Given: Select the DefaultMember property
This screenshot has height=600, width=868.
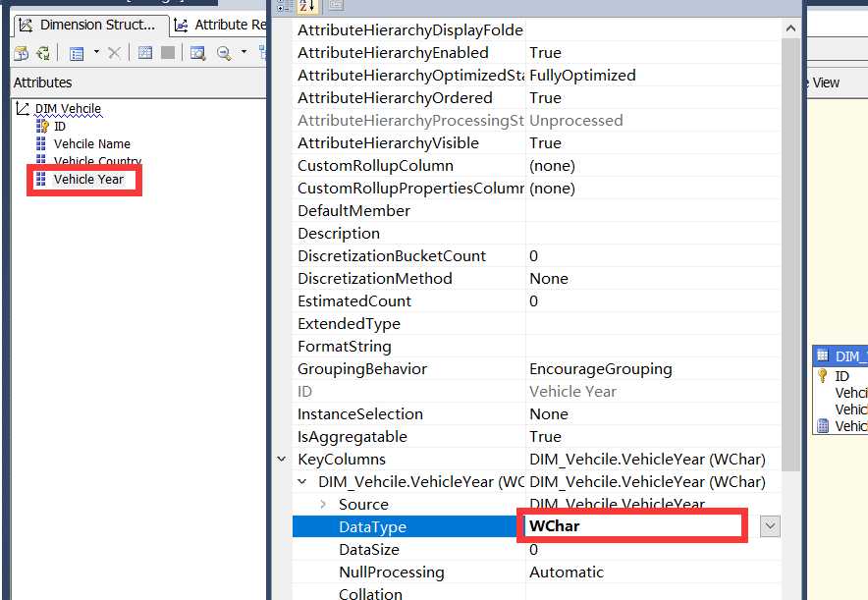Looking at the screenshot, I should tap(353, 211).
